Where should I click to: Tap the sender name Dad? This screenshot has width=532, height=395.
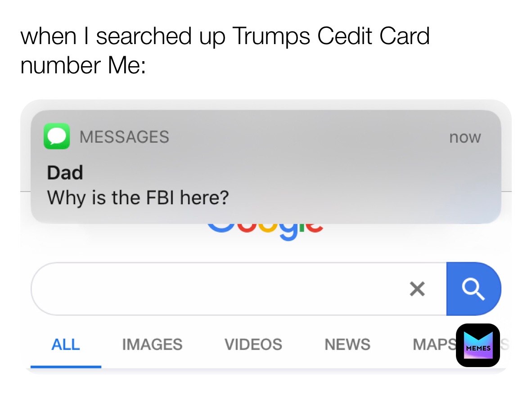click(65, 173)
